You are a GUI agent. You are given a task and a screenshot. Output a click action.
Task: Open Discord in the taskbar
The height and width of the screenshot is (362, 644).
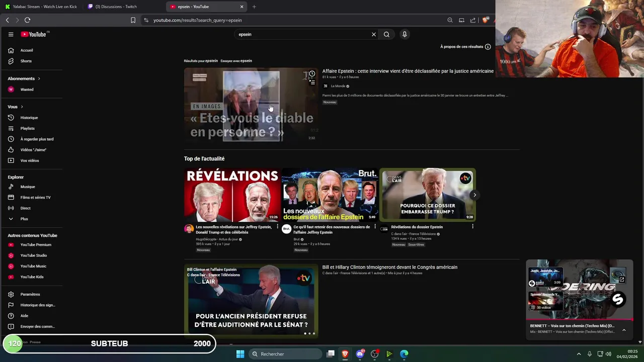(x=360, y=354)
